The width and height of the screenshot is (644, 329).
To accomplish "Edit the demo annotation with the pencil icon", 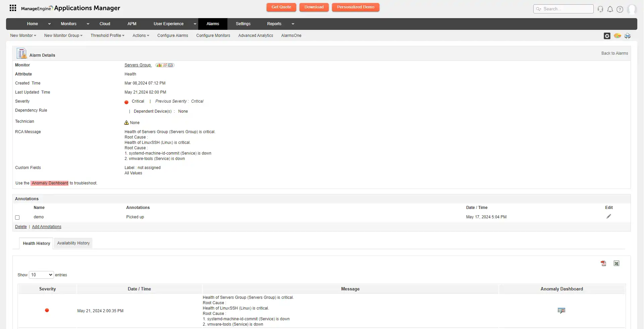I will pos(609,216).
